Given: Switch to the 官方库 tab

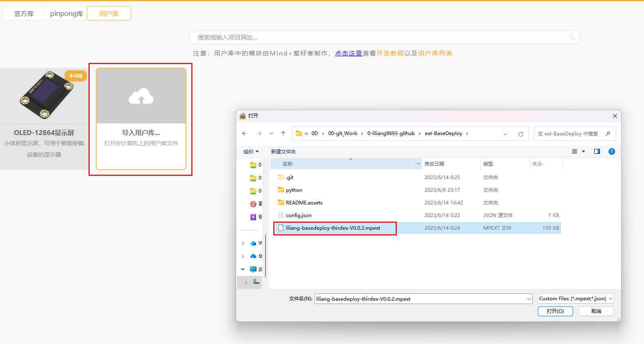Looking at the screenshot, I should pos(24,13).
